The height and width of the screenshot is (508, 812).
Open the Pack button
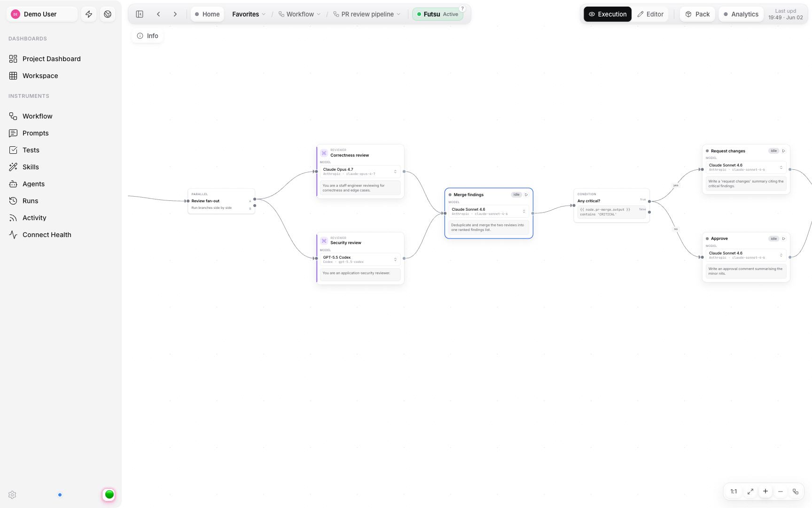point(697,14)
